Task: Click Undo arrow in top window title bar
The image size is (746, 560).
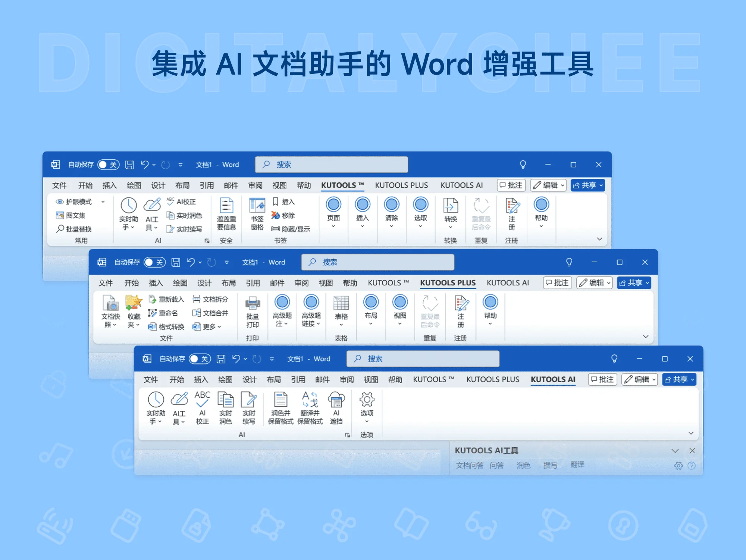Action: [145, 165]
